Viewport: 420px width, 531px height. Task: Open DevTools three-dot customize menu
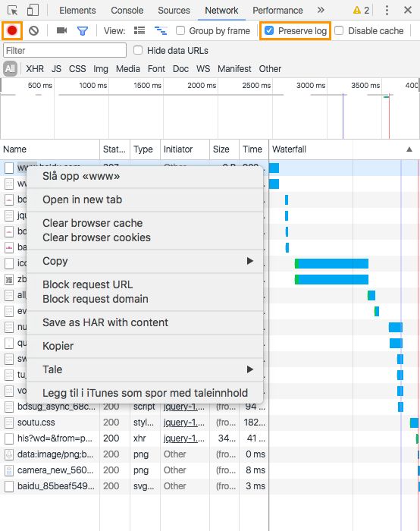point(387,10)
